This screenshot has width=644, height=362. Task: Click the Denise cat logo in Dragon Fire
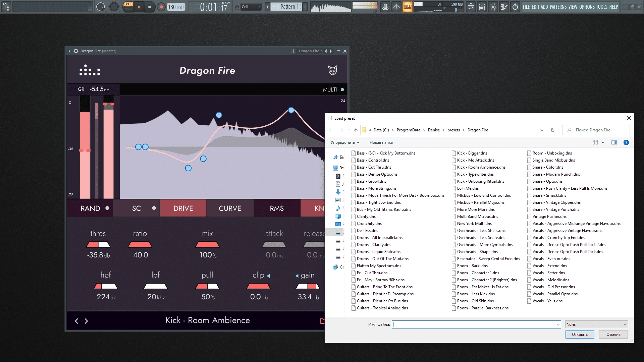pyautogui.click(x=332, y=70)
